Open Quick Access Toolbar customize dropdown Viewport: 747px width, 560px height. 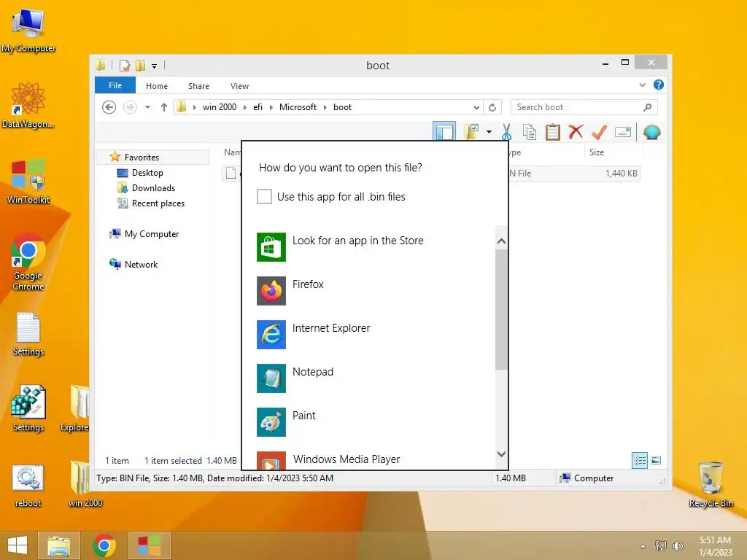(155, 66)
